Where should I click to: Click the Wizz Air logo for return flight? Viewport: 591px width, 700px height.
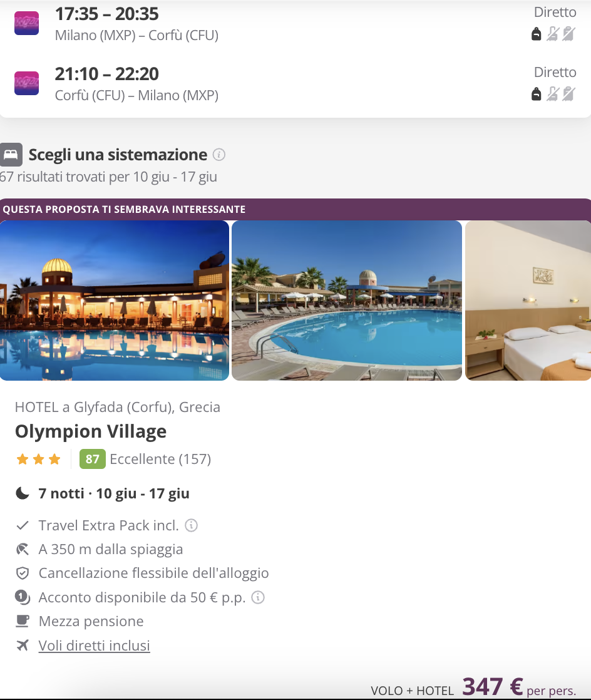point(26,83)
